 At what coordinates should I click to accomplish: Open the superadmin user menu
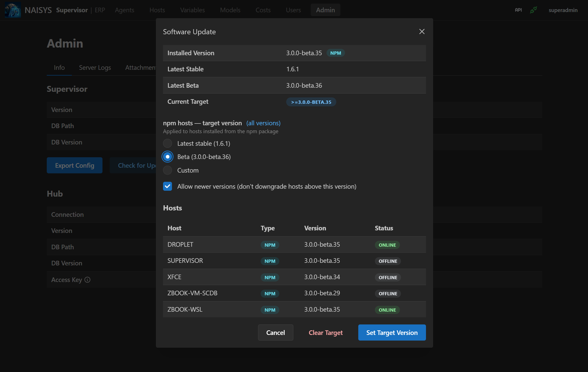tap(563, 10)
